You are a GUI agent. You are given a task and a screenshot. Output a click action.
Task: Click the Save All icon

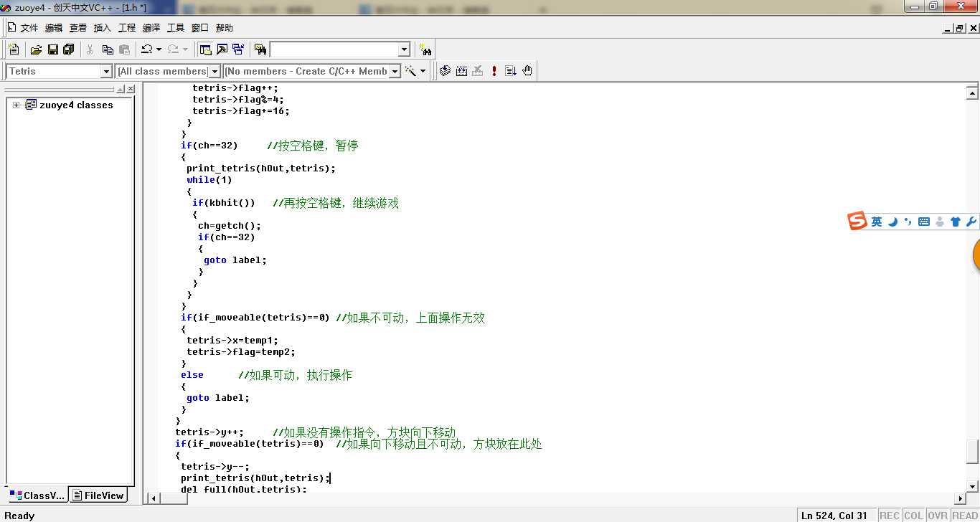(x=69, y=49)
